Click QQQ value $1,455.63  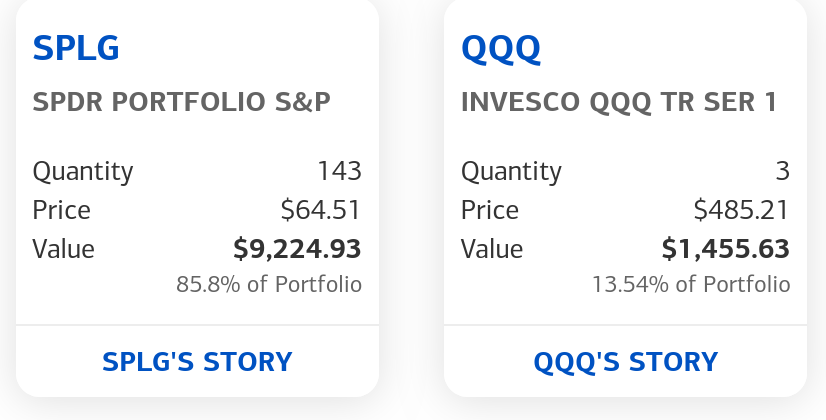pos(726,248)
